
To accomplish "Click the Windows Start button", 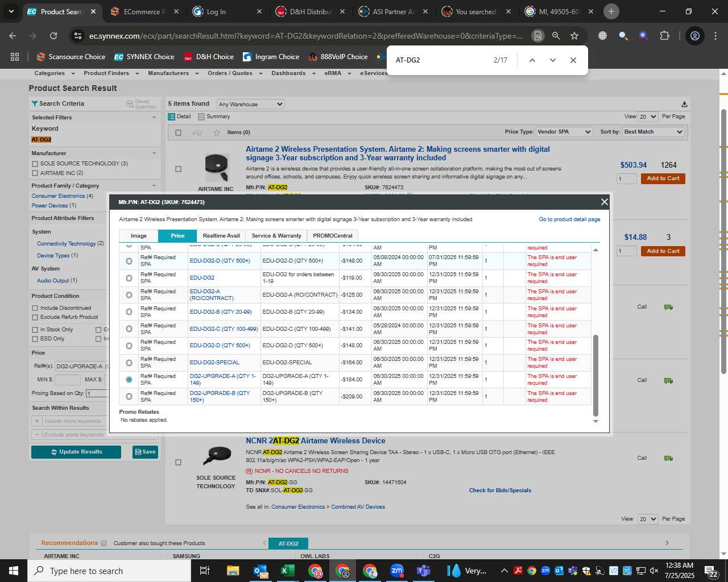I will 14,571.
